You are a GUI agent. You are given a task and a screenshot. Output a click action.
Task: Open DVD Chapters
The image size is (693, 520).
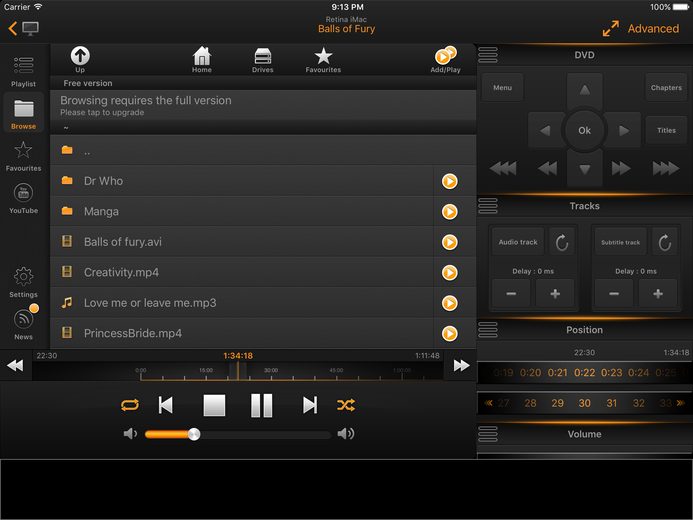666,87
